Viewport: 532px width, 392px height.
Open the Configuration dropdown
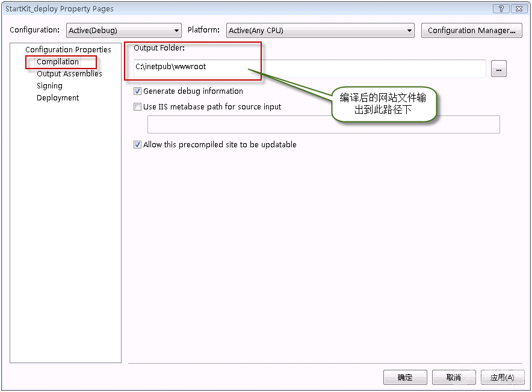pyautogui.click(x=123, y=31)
